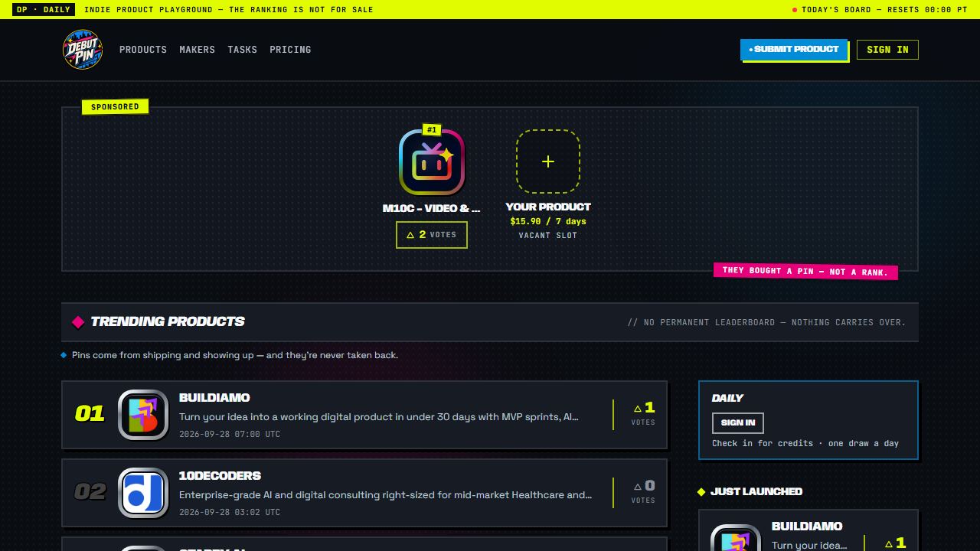Open the M10C - Video sponsored title
Viewport: 980px width, 551px height.
coord(432,208)
